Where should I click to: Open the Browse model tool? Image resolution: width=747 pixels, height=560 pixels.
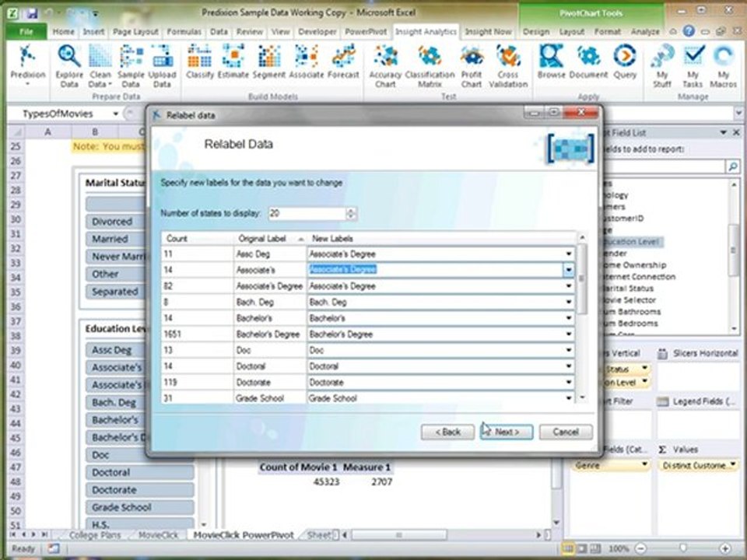pos(551,62)
